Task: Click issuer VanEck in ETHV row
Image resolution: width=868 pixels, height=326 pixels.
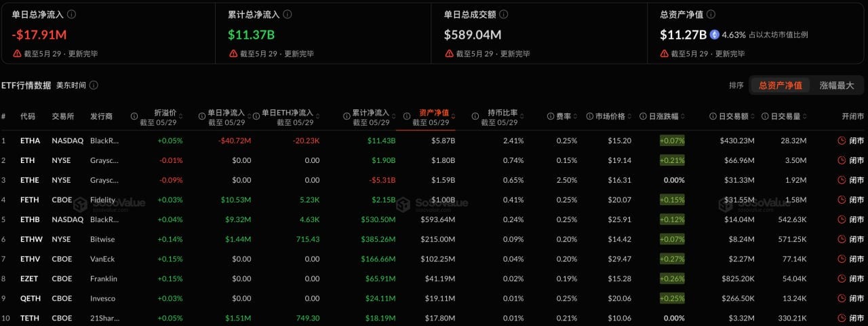Action: (104, 259)
